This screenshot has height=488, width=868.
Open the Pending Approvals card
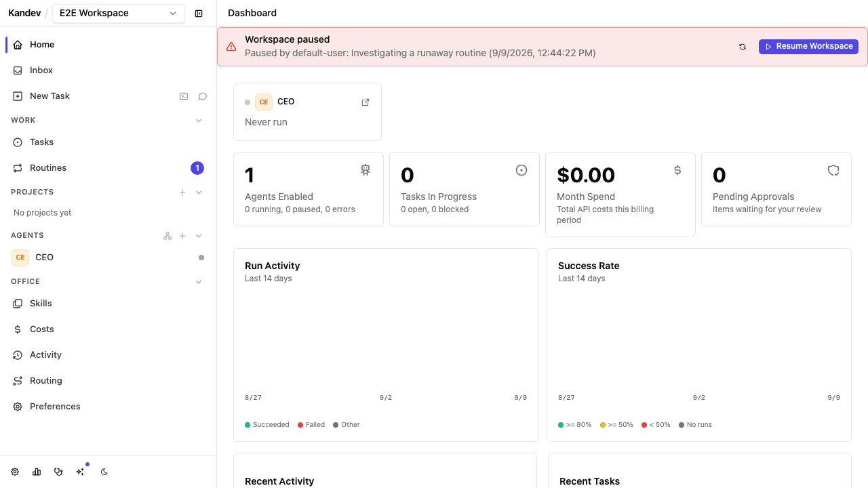tap(776, 189)
